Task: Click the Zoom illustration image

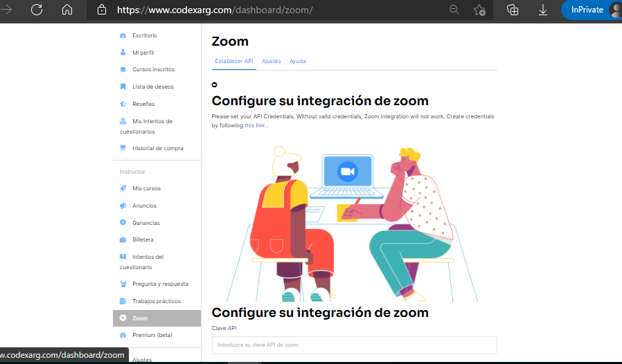Action: pos(354,223)
